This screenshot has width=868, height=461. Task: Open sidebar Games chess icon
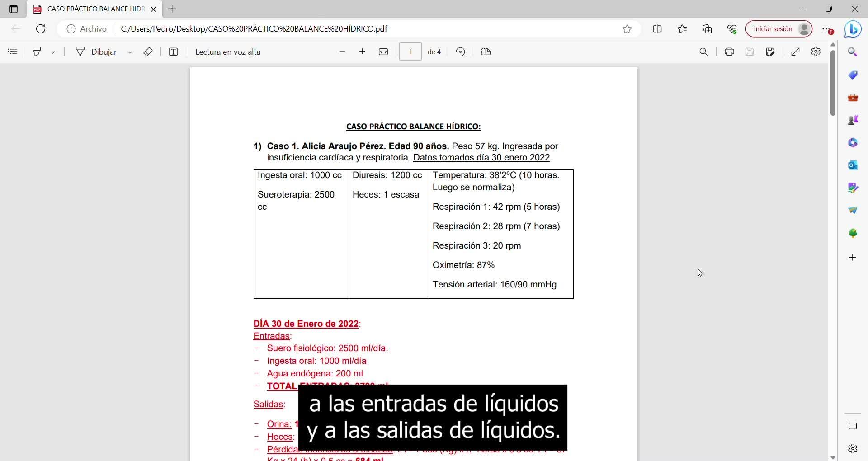tap(853, 120)
